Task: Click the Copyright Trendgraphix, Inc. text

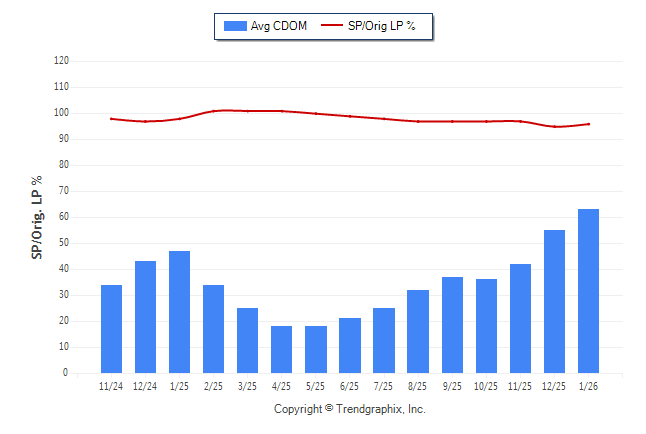Action: (350, 409)
